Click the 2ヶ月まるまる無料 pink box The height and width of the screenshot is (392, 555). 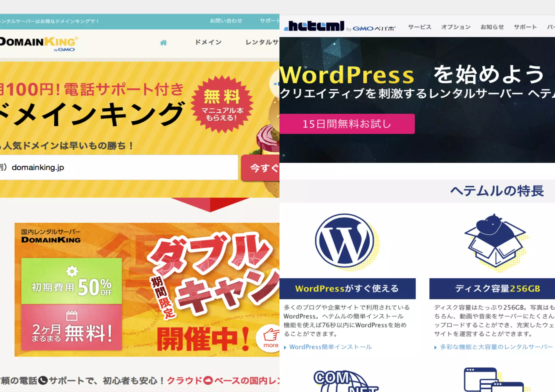click(72, 327)
